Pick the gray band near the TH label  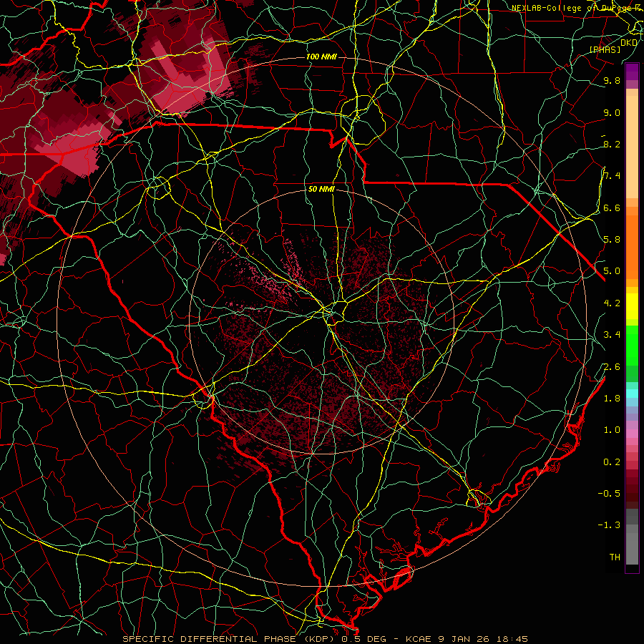[632, 548]
